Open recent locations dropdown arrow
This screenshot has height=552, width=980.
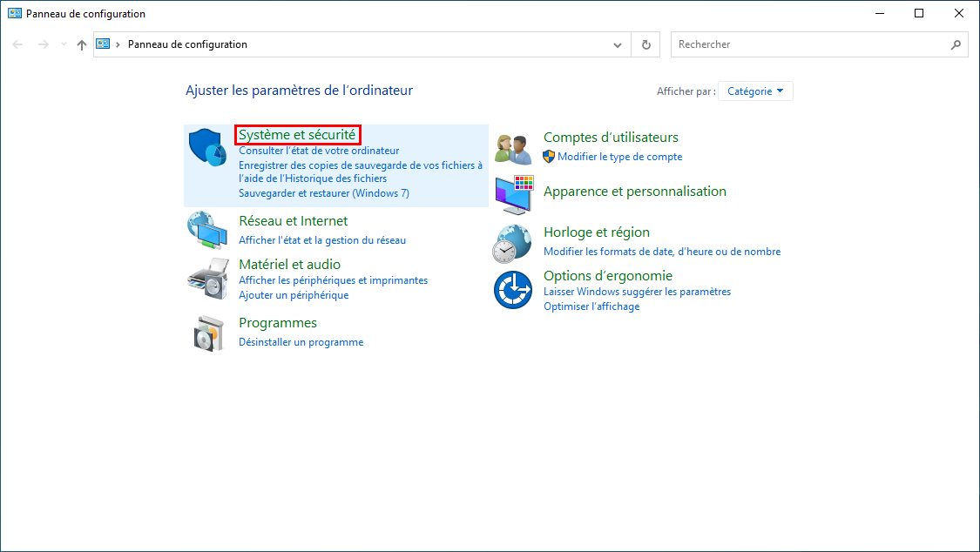(x=63, y=44)
